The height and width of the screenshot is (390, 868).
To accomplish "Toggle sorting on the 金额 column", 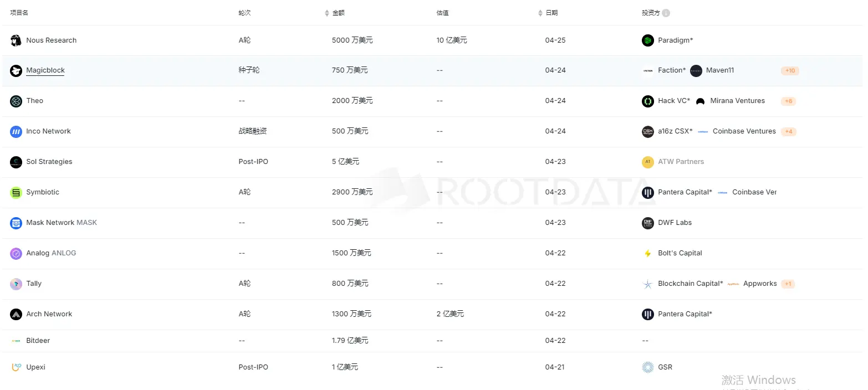I will 326,12.
